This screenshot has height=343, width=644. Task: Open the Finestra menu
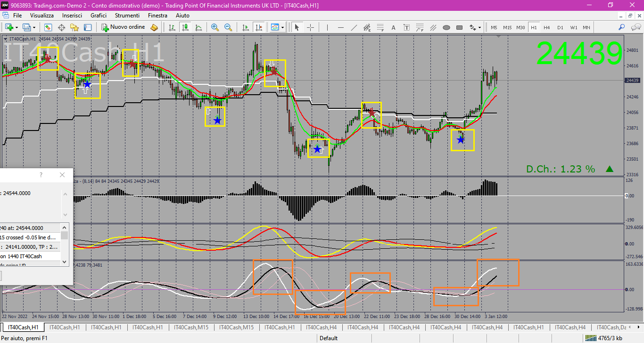point(157,16)
